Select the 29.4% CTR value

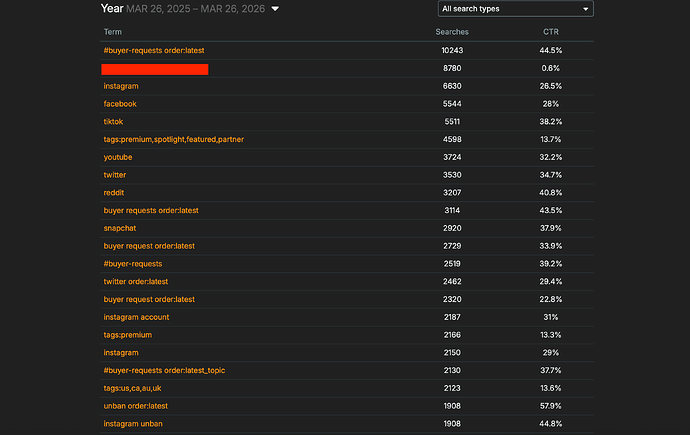(x=551, y=281)
